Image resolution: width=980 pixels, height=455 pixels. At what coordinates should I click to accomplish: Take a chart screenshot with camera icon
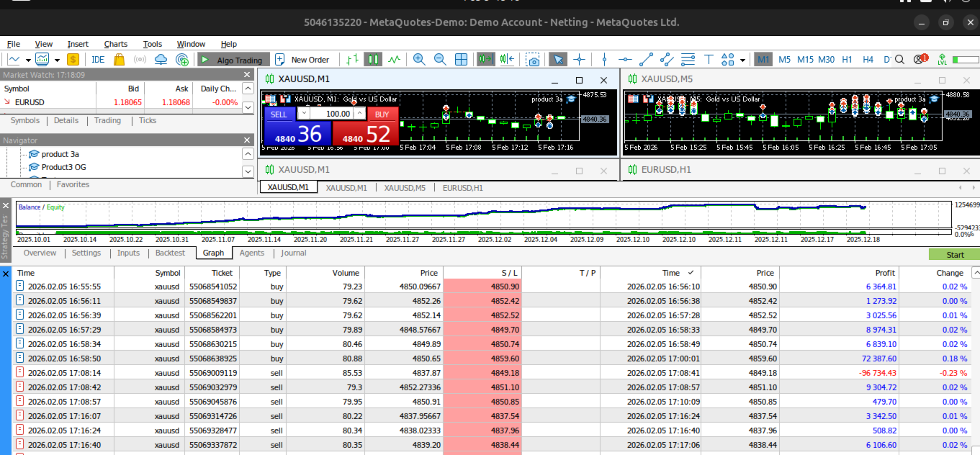[x=533, y=60]
